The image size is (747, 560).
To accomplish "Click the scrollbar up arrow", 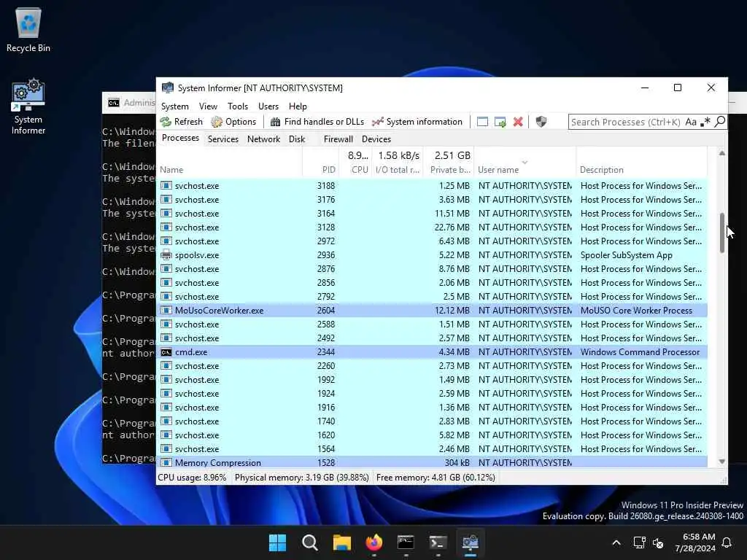I will (721, 153).
